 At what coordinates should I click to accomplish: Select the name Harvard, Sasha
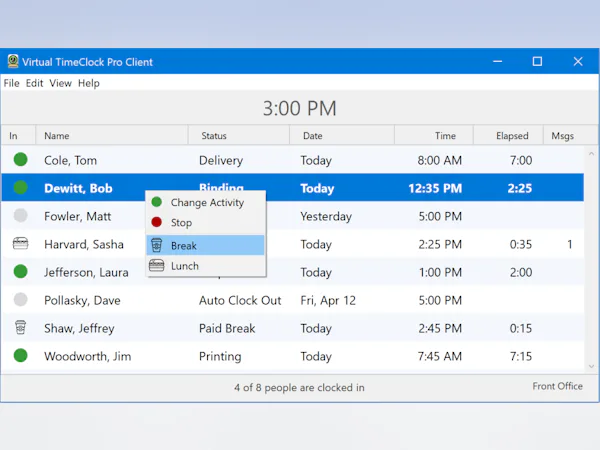tap(84, 244)
